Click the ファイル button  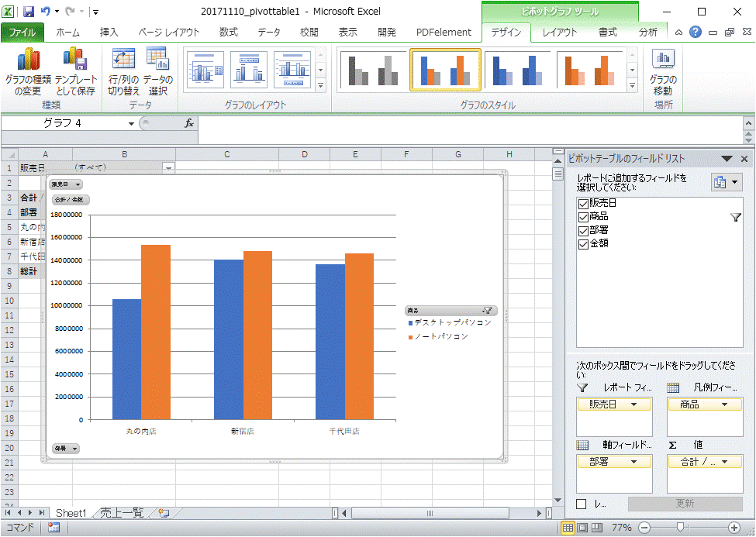[22, 33]
